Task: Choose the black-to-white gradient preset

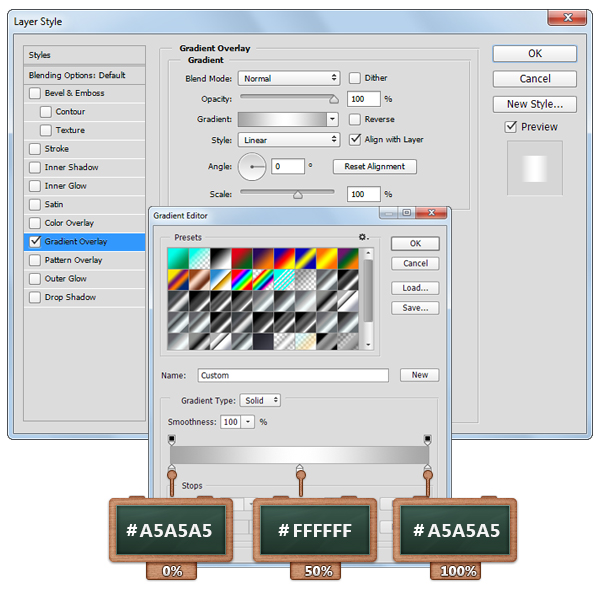Action: click(x=220, y=258)
